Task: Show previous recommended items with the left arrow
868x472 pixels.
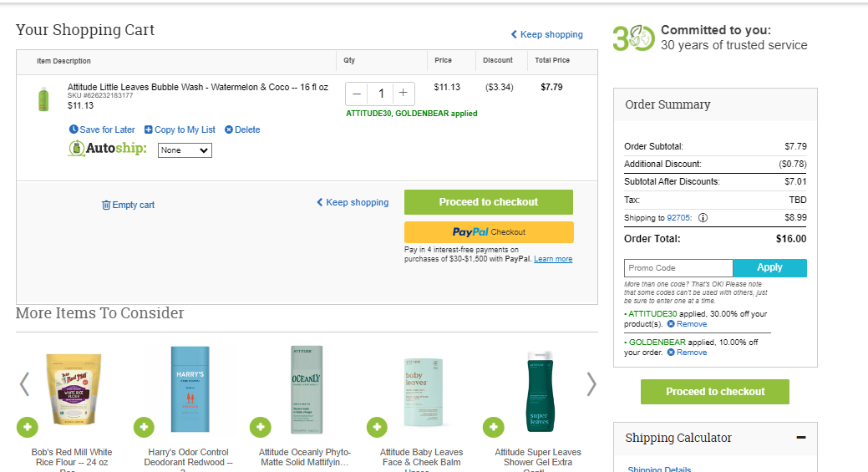Action: coord(24,384)
